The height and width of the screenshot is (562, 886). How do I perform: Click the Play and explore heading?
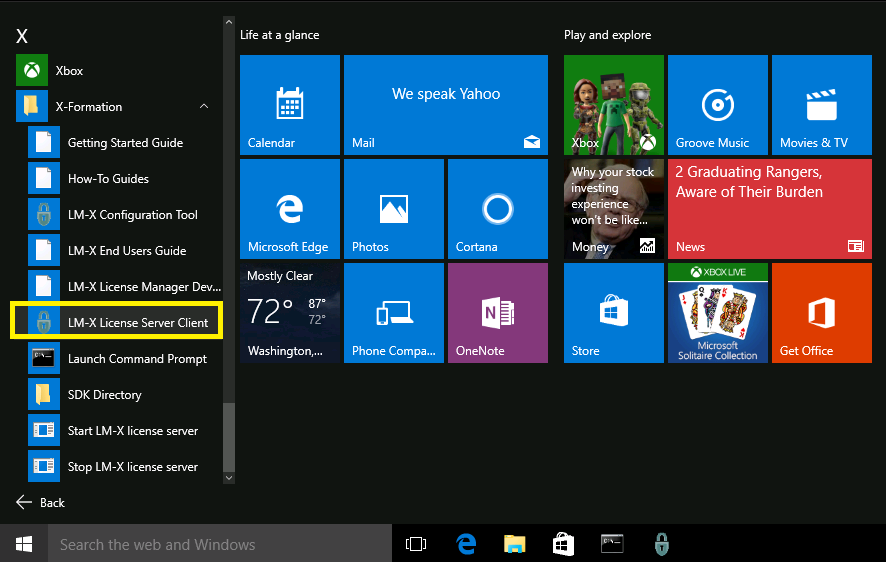click(x=607, y=35)
